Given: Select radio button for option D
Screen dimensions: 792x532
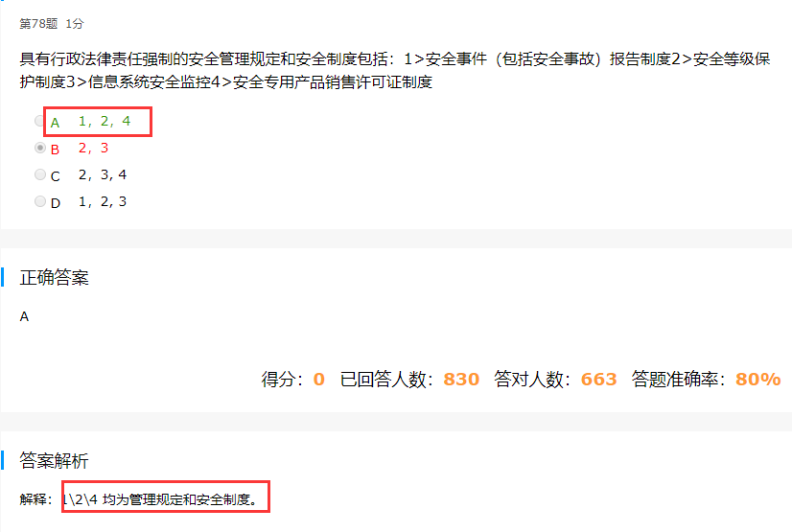Looking at the screenshot, I should click(x=40, y=201).
